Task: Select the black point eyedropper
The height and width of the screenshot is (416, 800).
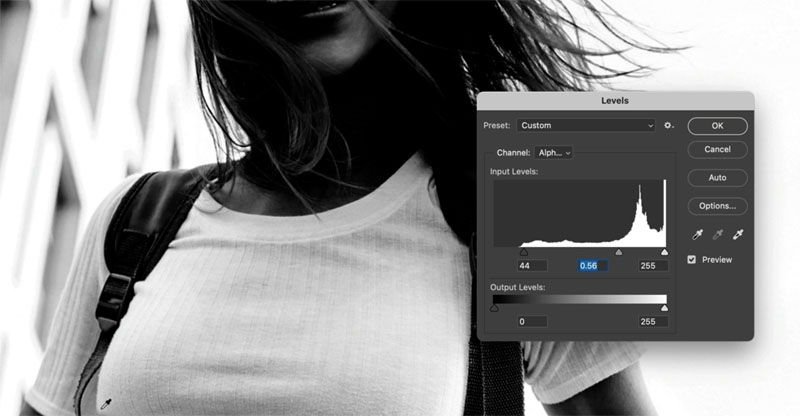Action: coord(695,234)
